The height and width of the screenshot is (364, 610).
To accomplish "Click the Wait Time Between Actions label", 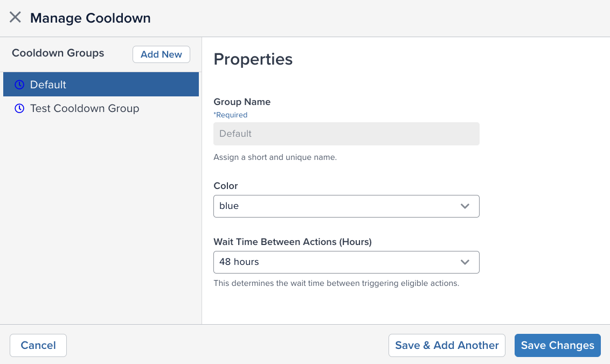I will [293, 242].
